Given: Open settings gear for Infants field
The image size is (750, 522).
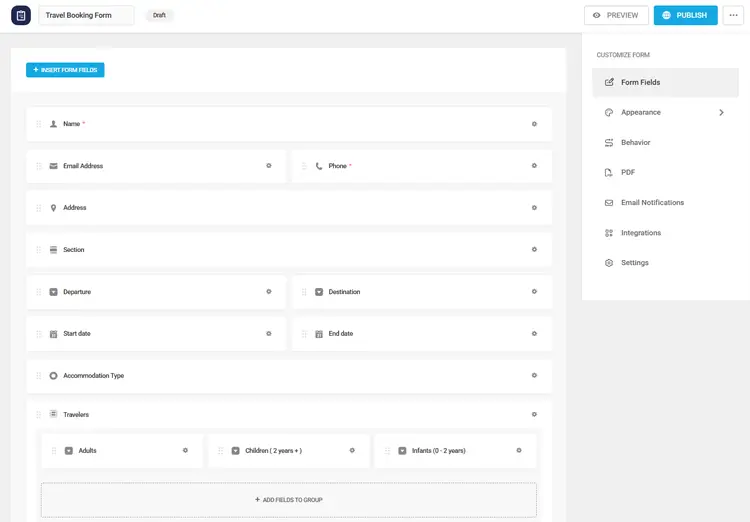Looking at the screenshot, I should coord(519,450).
